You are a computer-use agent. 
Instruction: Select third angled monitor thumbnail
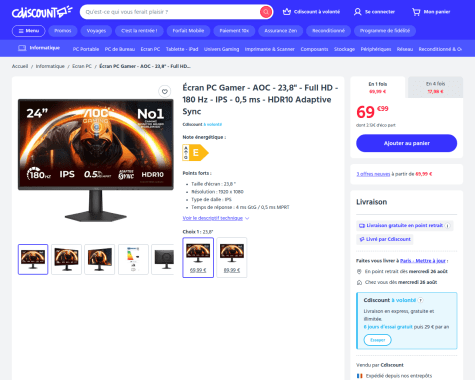[x=100, y=259]
